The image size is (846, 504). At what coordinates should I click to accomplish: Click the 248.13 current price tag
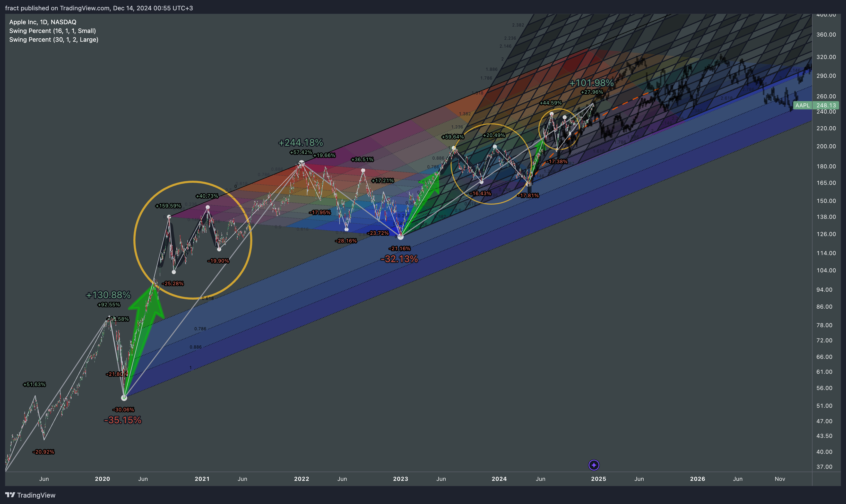click(x=826, y=105)
